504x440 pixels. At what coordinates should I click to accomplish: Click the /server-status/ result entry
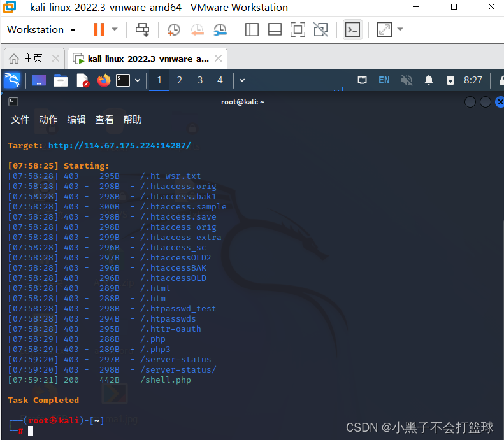[x=178, y=370]
